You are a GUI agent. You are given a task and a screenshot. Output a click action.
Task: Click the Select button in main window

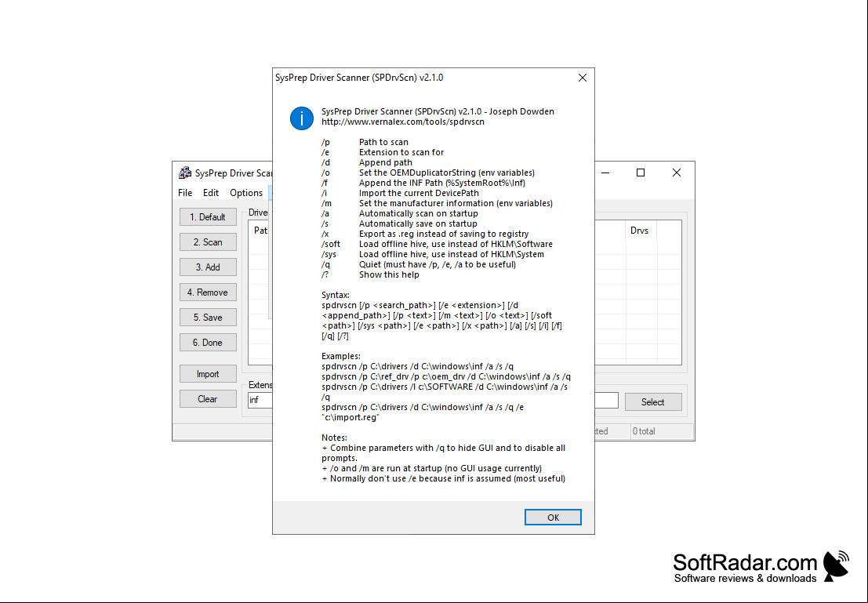pos(652,402)
